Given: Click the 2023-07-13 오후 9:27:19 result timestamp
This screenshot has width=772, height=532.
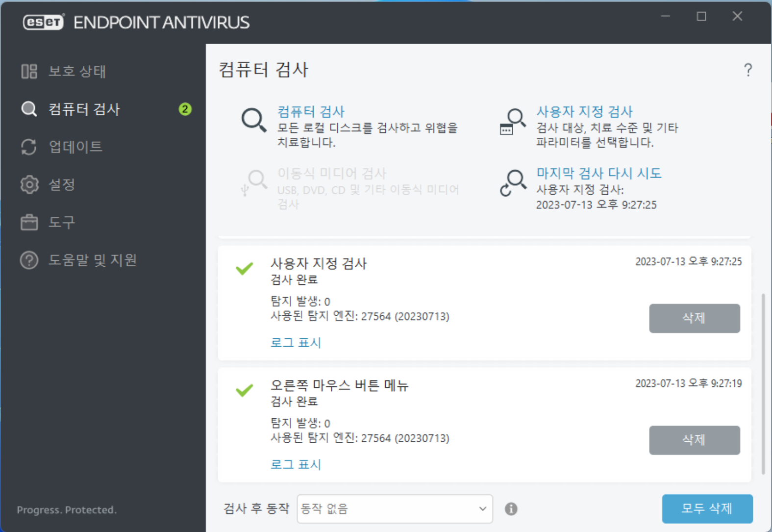Looking at the screenshot, I should tap(689, 383).
